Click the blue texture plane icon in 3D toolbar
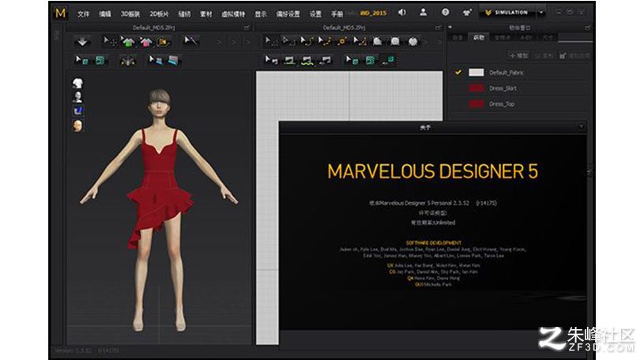This screenshot has height=360, width=644. [x=173, y=61]
